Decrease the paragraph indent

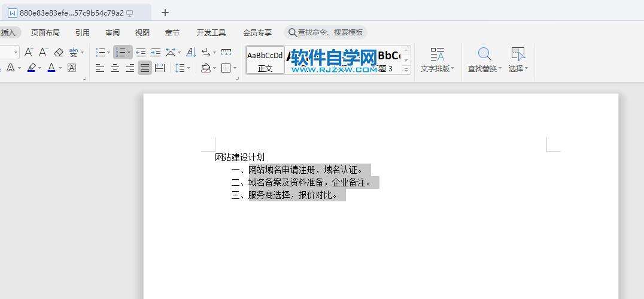coord(141,52)
